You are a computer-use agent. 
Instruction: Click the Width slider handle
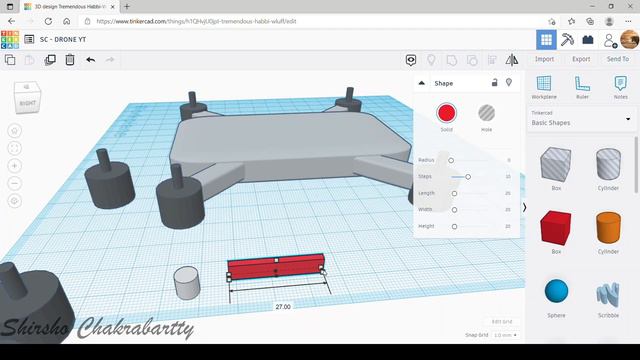(454, 210)
